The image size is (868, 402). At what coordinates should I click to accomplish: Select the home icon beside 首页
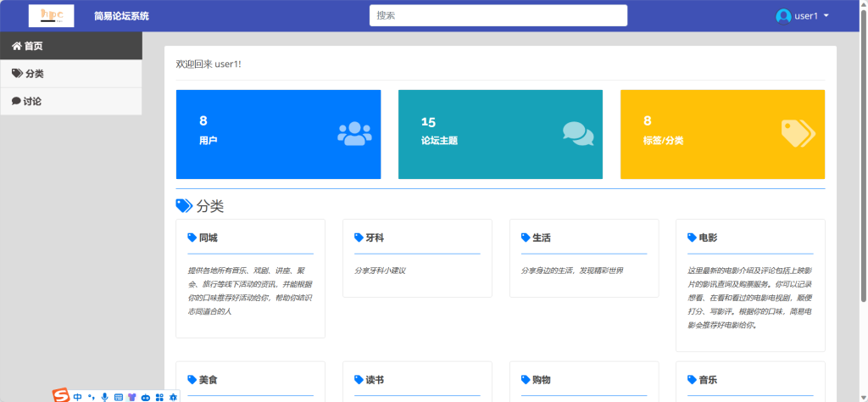(x=17, y=46)
